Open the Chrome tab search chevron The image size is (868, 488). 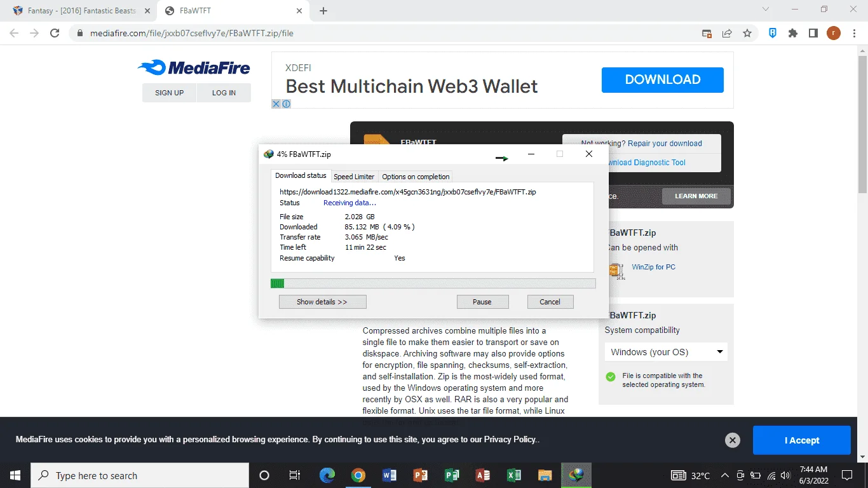coord(766,10)
